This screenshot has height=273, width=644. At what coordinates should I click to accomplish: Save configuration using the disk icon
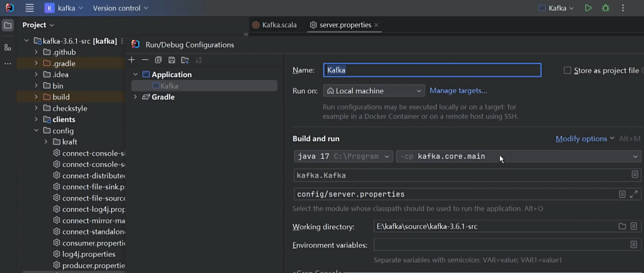click(172, 60)
